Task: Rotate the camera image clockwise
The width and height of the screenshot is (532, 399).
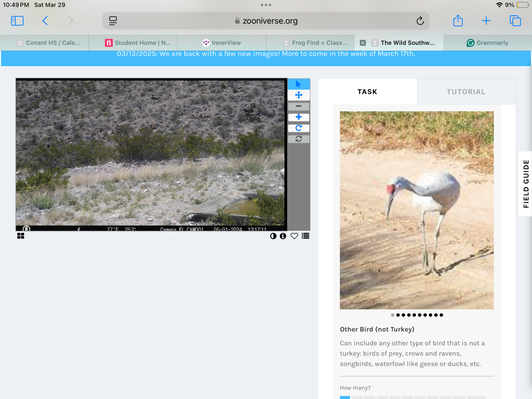Action: tap(298, 128)
